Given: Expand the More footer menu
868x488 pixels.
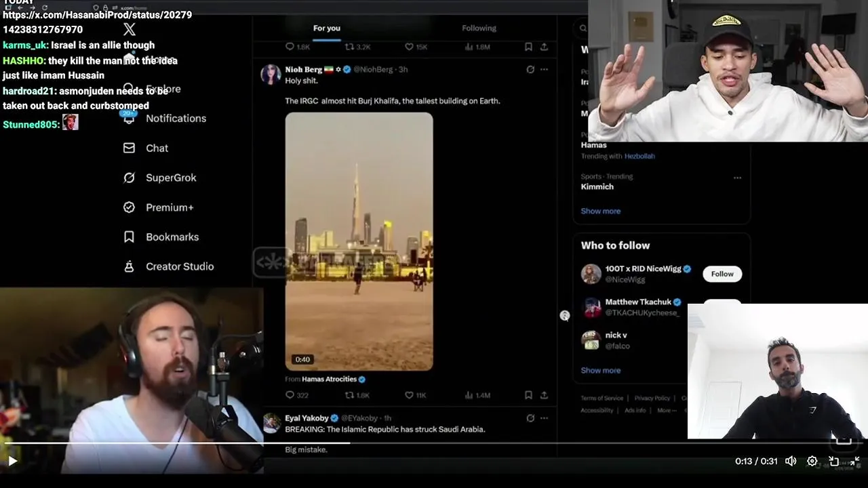Looking at the screenshot, I should click(666, 410).
